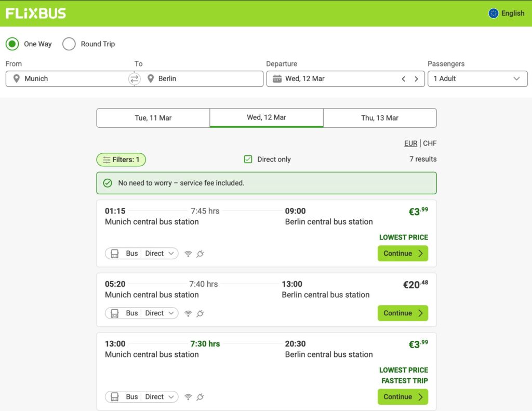This screenshot has width=532, height=411.
Task: Expand Bus Direct details for 13:00 trip
Action: coord(141,397)
